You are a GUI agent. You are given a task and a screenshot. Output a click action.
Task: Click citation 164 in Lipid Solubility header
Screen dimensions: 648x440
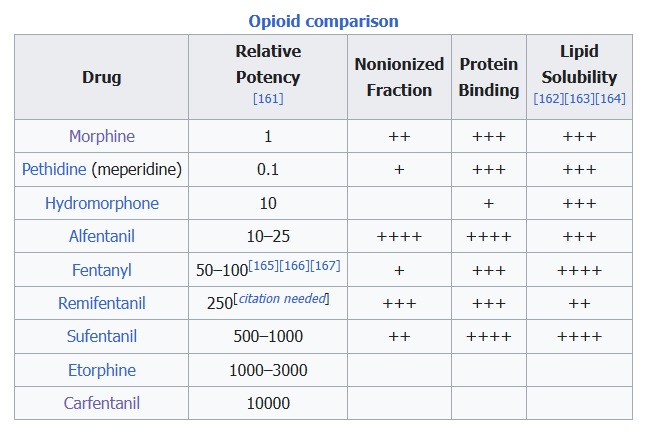pyautogui.click(x=610, y=98)
